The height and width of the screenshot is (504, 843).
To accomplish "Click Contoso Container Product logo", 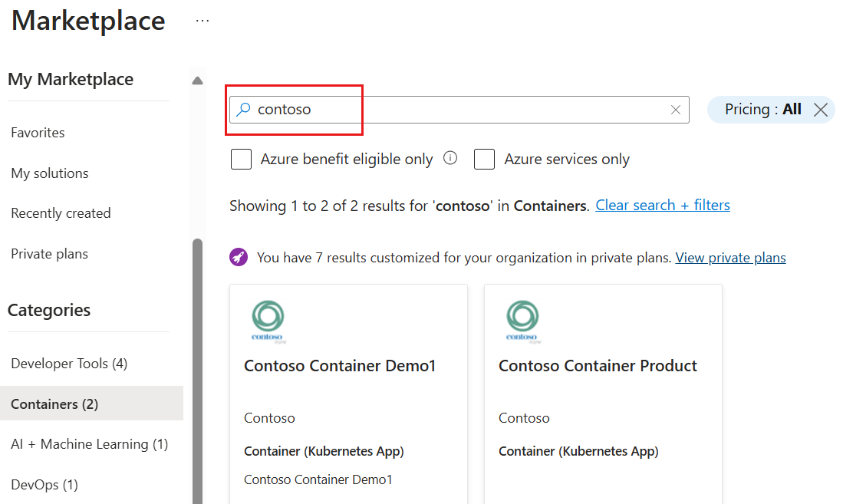I will 522,321.
